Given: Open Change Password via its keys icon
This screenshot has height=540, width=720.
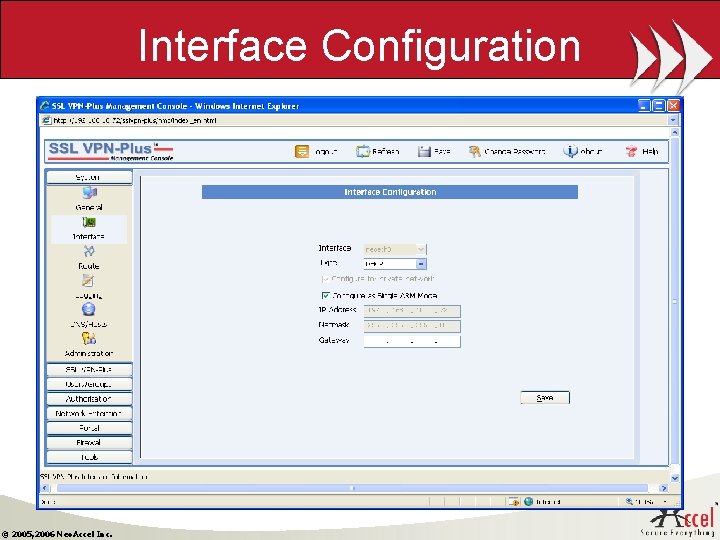Looking at the screenshot, I should click(x=474, y=151).
